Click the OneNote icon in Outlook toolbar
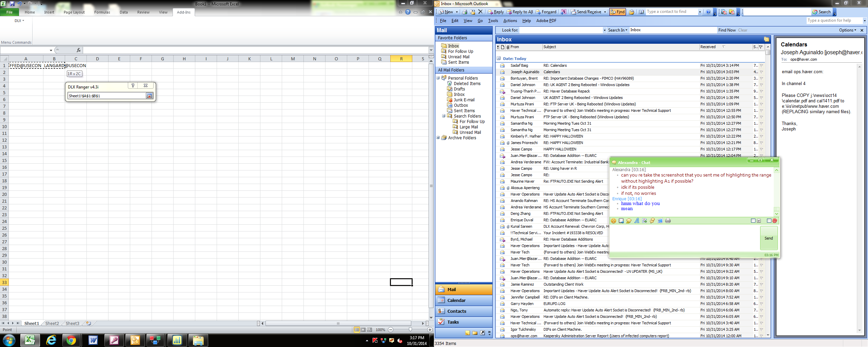 coord(564,12)
